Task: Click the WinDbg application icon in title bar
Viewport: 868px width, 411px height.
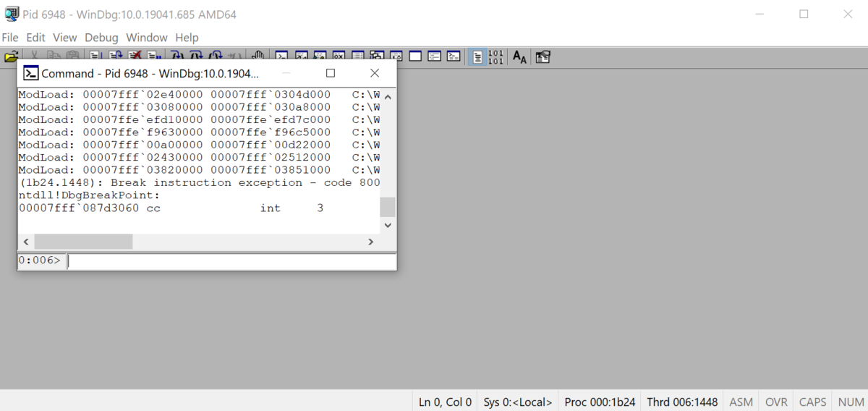Action: point(12,14)
